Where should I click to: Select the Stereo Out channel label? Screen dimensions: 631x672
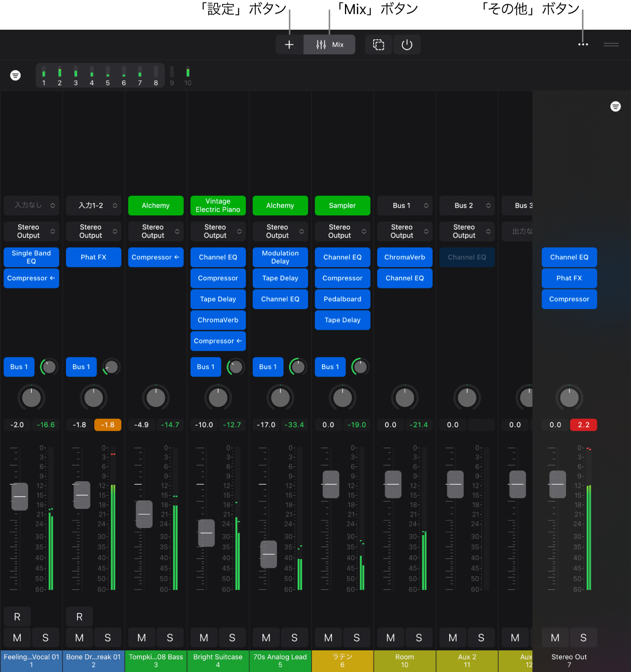click(569, 660)
